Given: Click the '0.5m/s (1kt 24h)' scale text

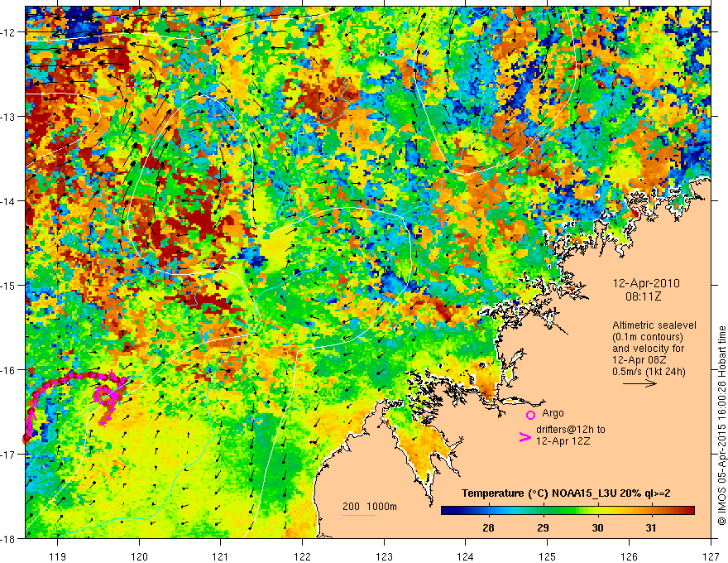Looking at the screenshot, I should [x=649, y=372].
